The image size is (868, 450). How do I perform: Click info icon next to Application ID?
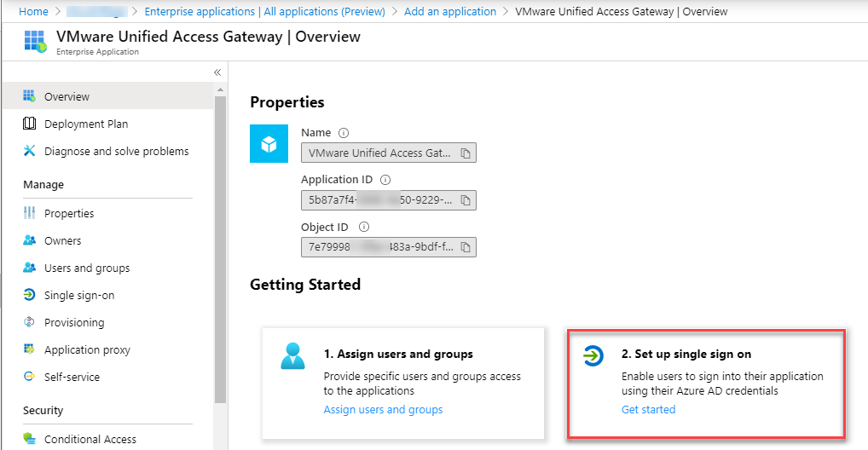(386, 180)
